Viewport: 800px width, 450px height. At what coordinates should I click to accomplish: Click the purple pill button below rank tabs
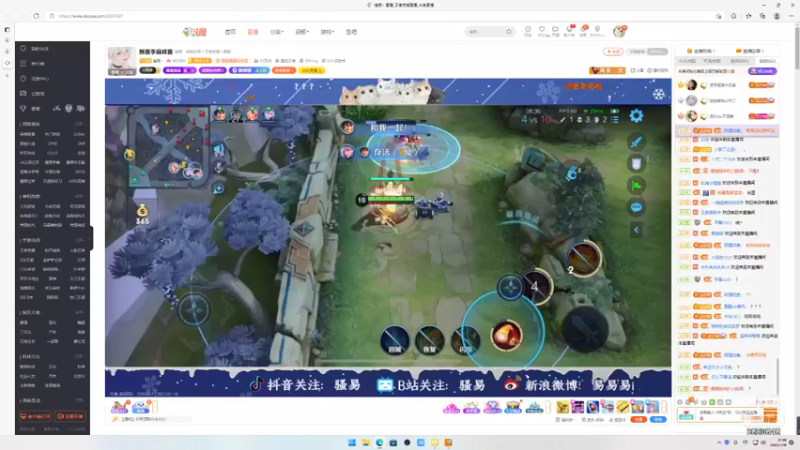point(762,71)
